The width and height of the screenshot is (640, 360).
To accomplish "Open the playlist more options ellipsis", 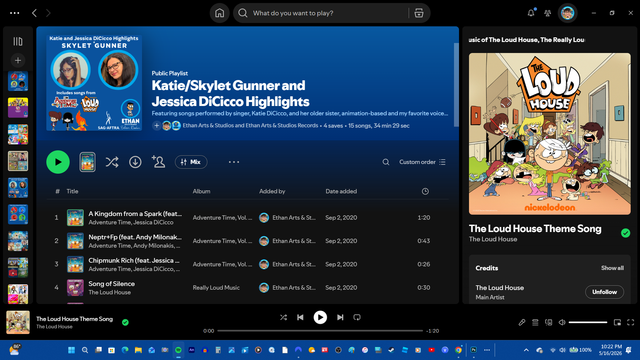I will (x=234, y=162).
